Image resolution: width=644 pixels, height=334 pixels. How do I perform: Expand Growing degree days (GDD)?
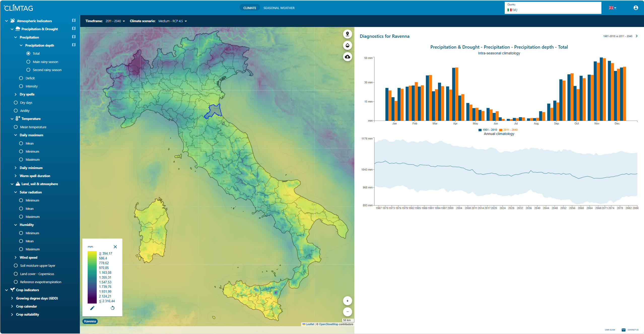pyautogui.click(x=12, y=298)
